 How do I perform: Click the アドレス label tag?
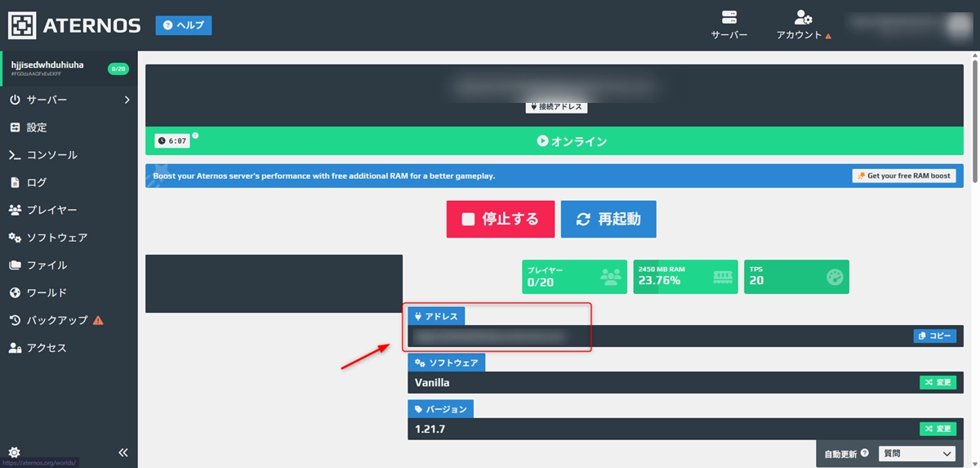(x=437, y=316)
